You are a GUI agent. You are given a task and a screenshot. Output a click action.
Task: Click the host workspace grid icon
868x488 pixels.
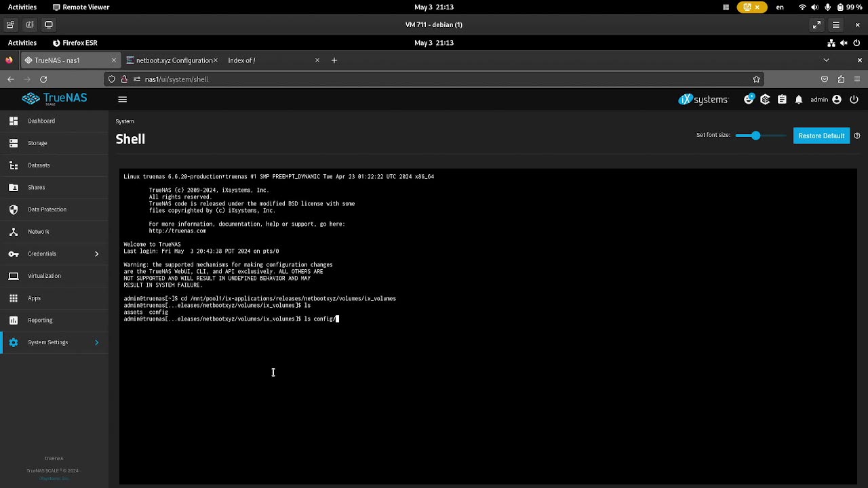click(726, 7)
